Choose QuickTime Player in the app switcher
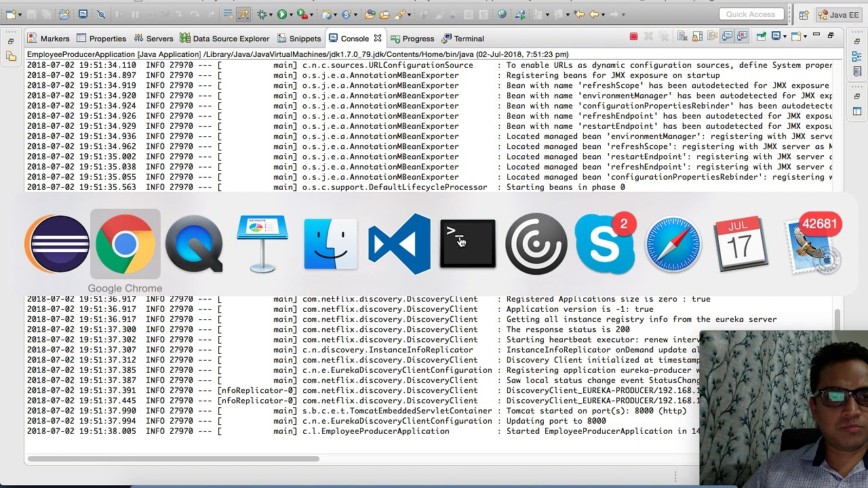This screenshot has height=488, width=868. 194,244
